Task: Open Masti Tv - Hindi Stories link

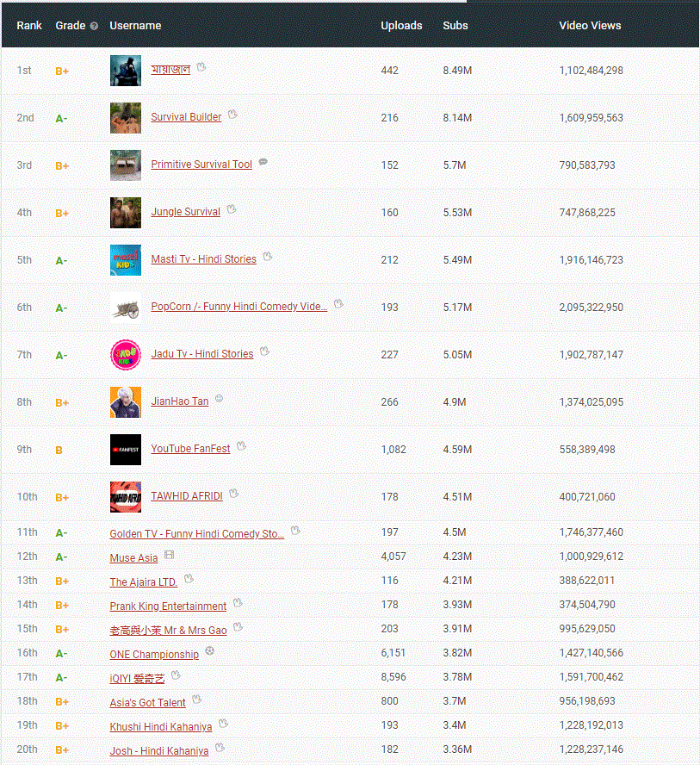Action: pyautogui.click(x=204, y=259)
